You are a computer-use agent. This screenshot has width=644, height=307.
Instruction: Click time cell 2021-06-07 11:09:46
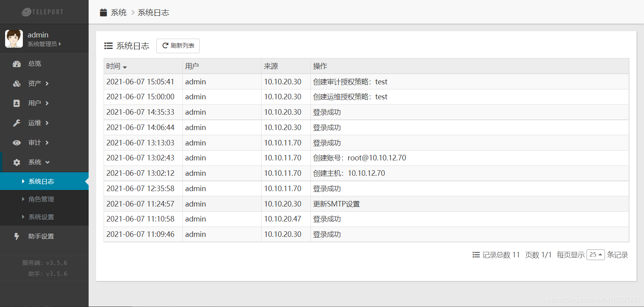click(140, 234)
